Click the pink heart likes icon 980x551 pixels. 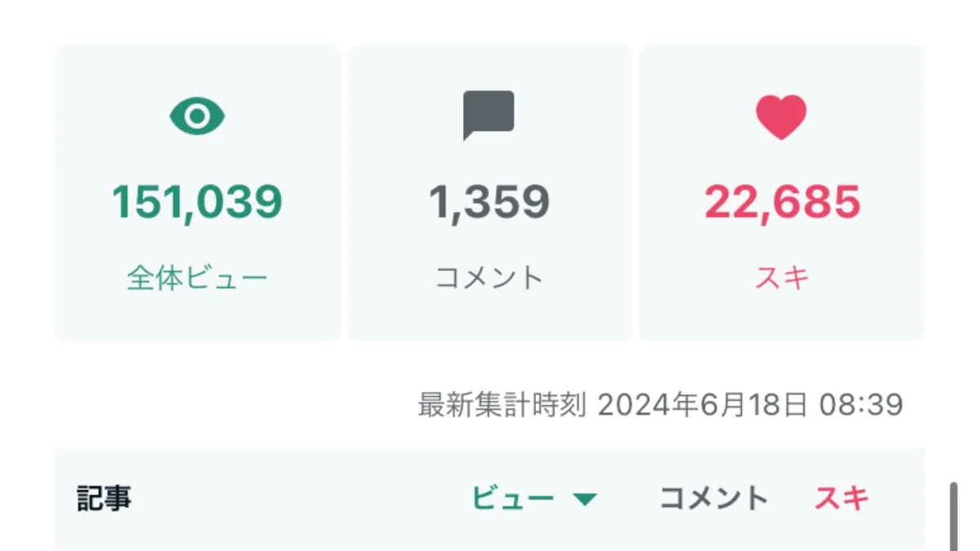[x=781, y=117]
